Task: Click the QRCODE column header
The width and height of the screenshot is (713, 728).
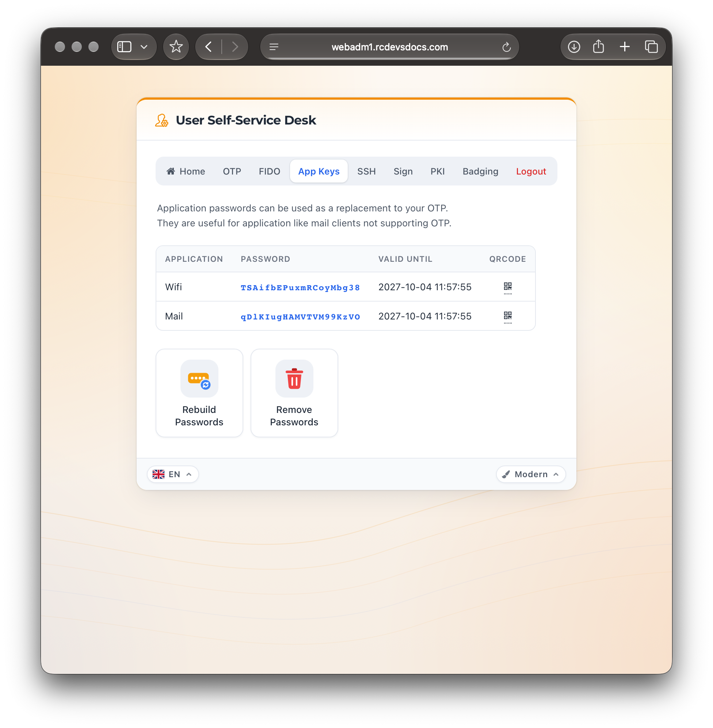Action: point(507,259)
